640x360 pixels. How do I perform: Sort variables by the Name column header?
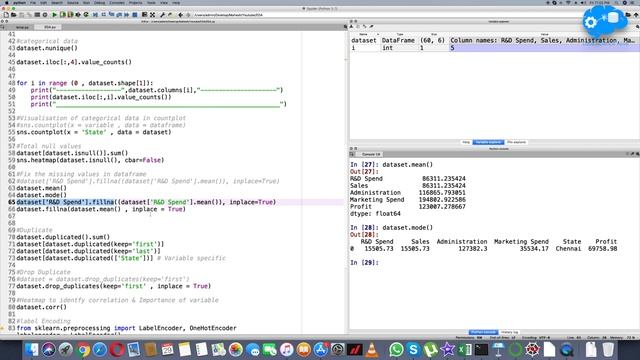(364, 34)
